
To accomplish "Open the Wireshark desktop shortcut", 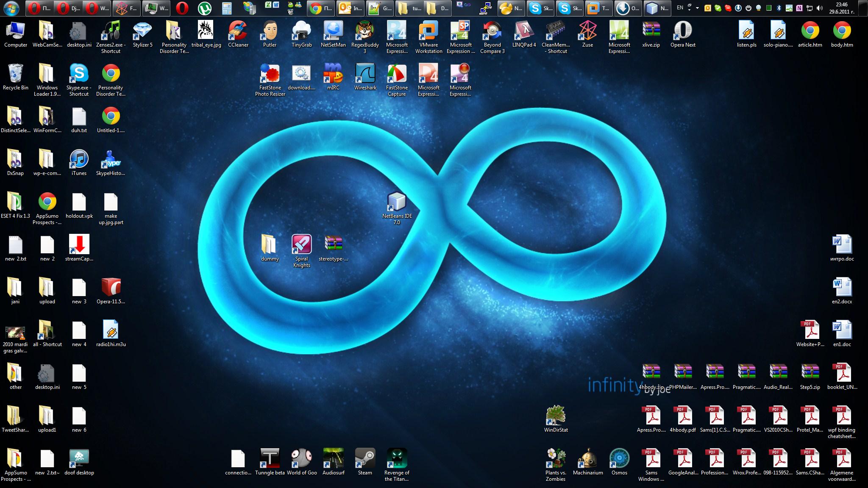I will tap(365, 77).
